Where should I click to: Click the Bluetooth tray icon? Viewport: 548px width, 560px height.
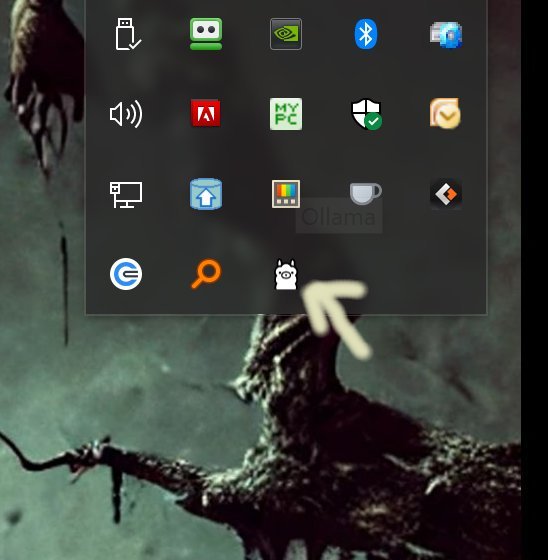pyautogui.click(x=366, y=34)
